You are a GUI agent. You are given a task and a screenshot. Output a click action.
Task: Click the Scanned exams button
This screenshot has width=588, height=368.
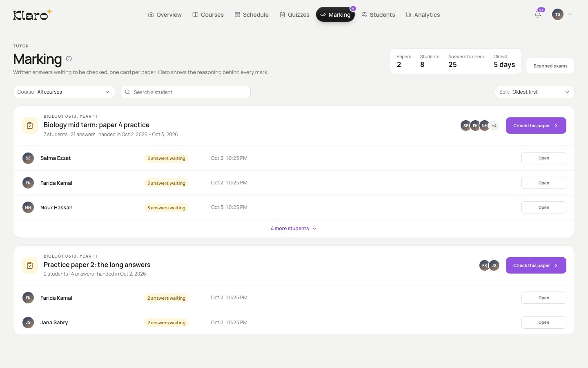[x=550, y=66]
